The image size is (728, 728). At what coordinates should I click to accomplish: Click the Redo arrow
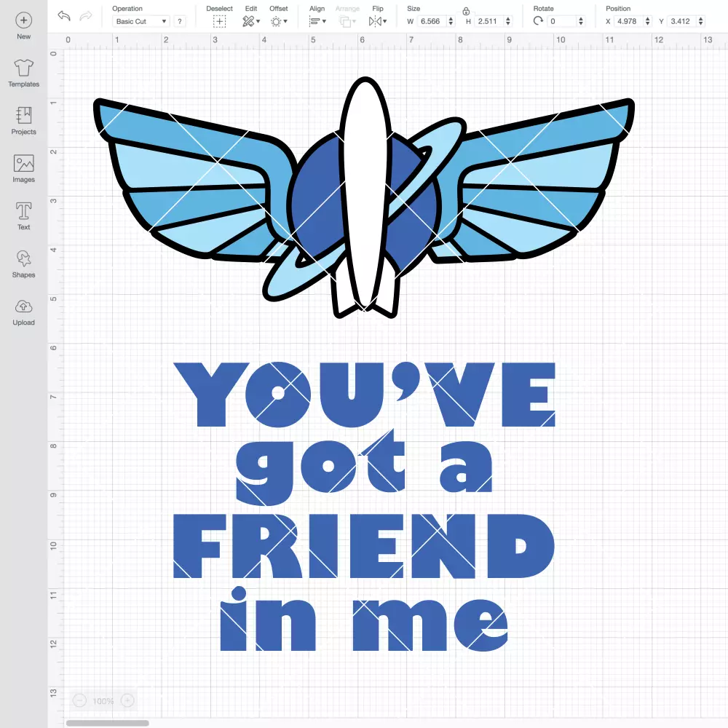click(x=86, y=16)
